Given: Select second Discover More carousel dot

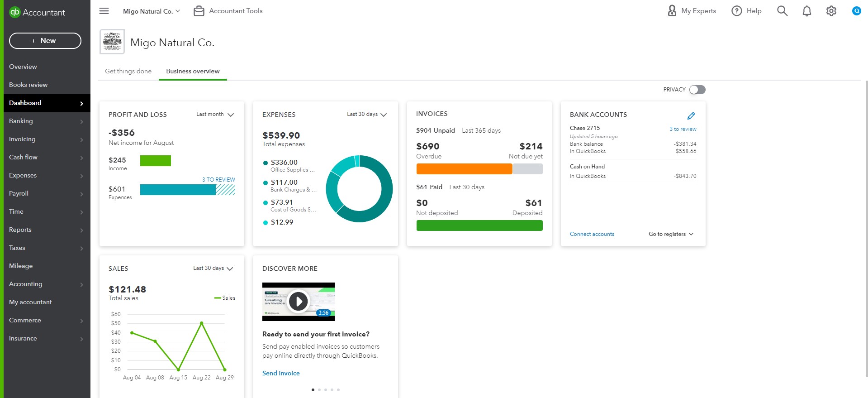Looking at the screenshot, I should (319, 390).
